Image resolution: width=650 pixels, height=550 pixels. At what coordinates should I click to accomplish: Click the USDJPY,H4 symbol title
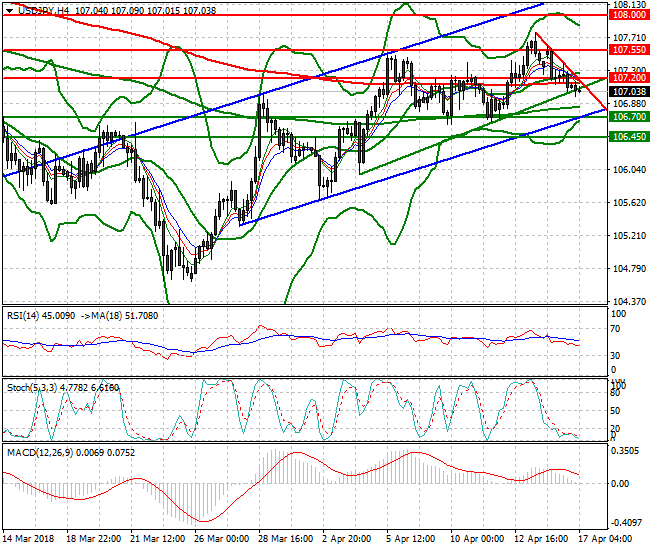(x=44, y=11)
